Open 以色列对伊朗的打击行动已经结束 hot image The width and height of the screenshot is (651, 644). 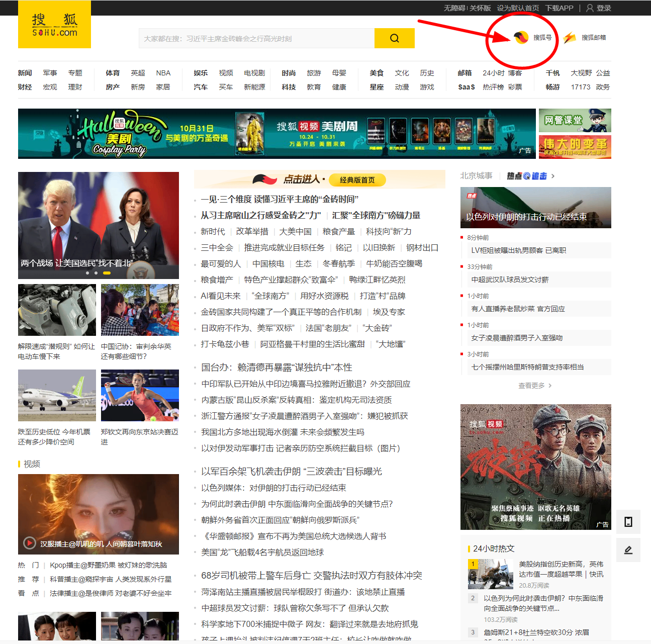[x=536, y=208]
